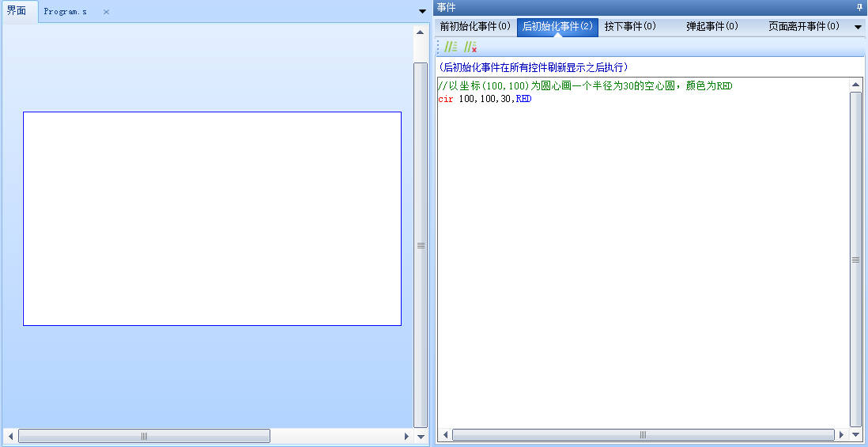Screen dimensions: 868x447
Task: Click the design canvas scroll-left arrow
Action: [x=9, y=436]
